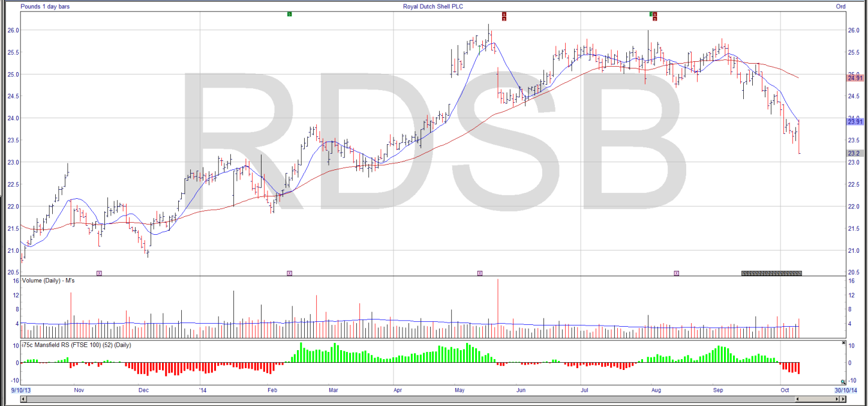Click the 'May' month label on time axis
This screenshot has width=868, height=406.
tap(460, 390)
